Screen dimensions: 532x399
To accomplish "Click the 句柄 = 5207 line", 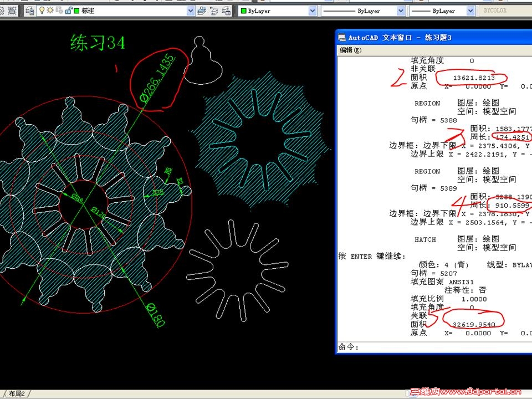I will click(433, 273).
